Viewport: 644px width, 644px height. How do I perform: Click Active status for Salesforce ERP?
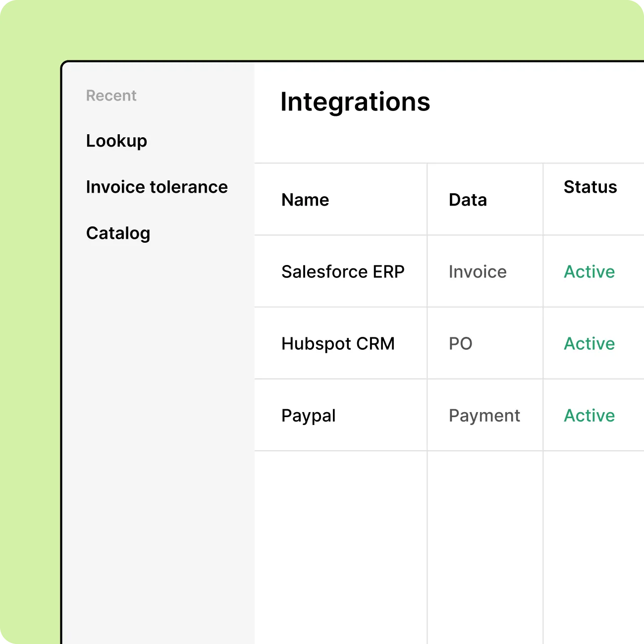coord(589,271)
